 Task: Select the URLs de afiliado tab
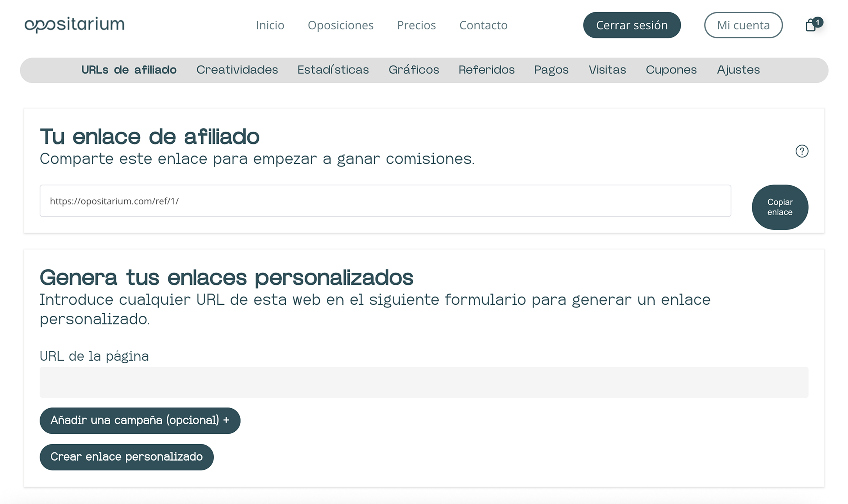click(x=129, y=70)
